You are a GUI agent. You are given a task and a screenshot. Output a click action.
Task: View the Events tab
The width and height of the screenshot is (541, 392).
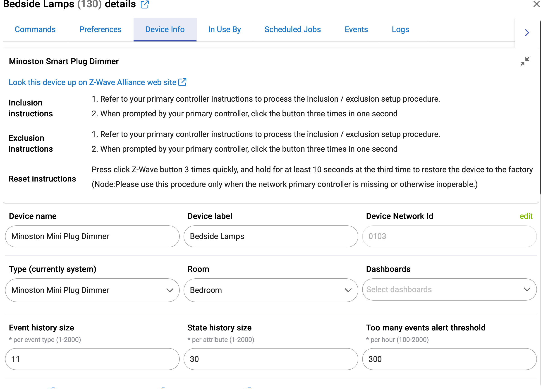(356, 30)
